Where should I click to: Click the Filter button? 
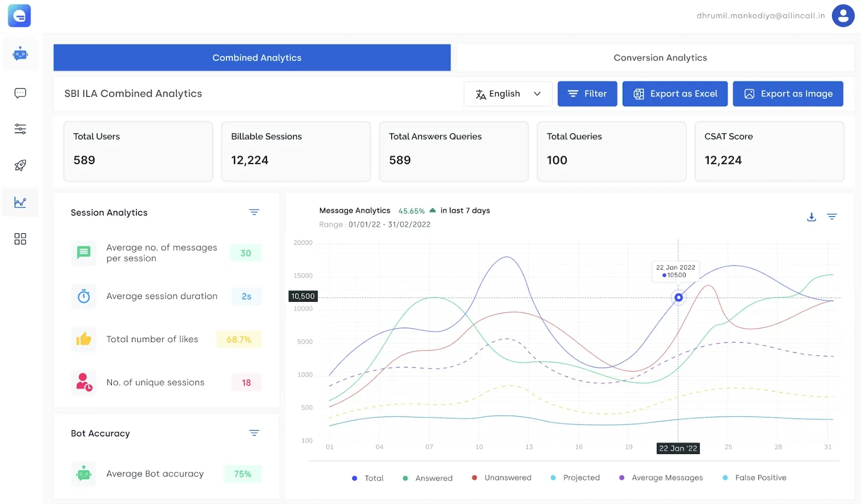tap(587, 94)
